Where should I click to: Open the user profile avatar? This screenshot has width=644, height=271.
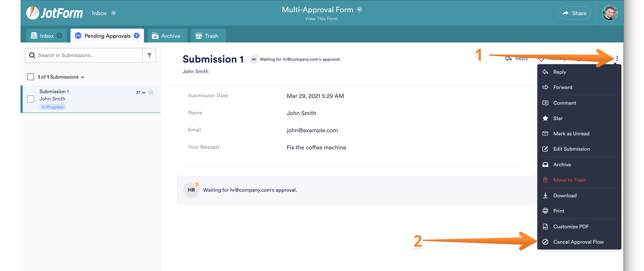[610, 13]
